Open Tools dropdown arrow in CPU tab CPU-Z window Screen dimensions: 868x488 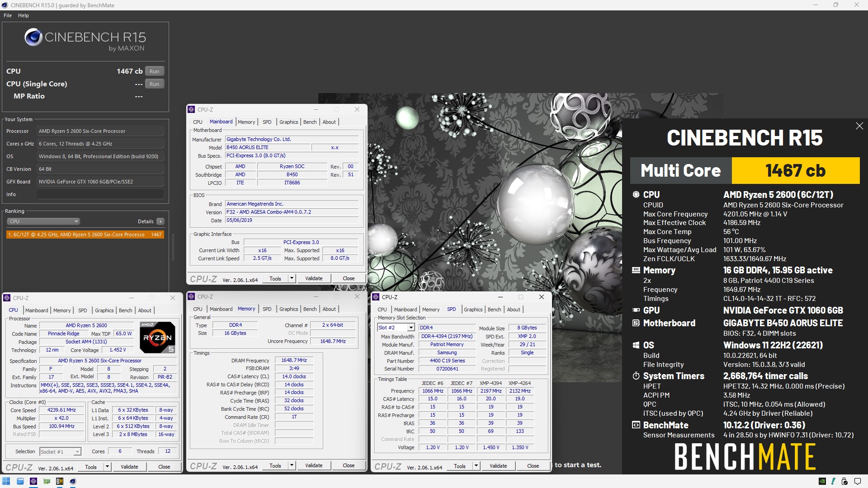[x=107, y=467]
